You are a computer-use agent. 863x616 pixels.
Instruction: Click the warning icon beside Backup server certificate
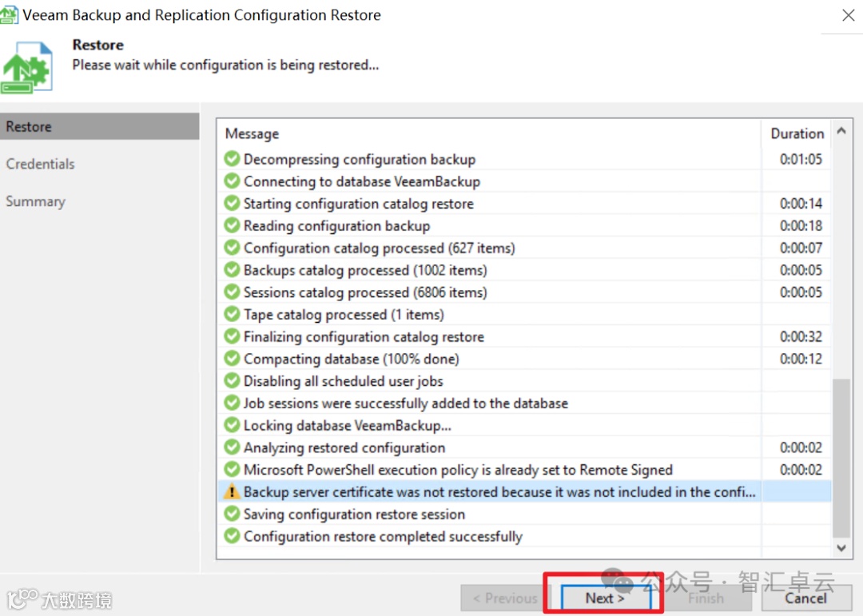232,491
